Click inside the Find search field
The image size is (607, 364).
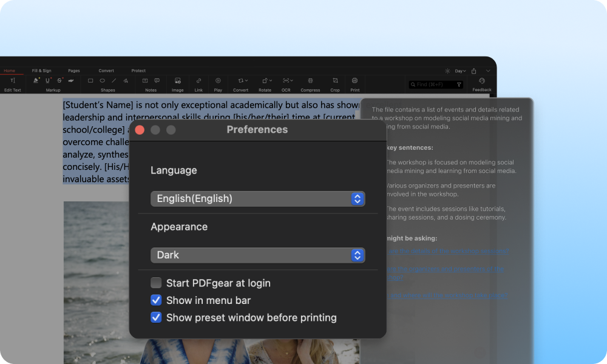435,84
